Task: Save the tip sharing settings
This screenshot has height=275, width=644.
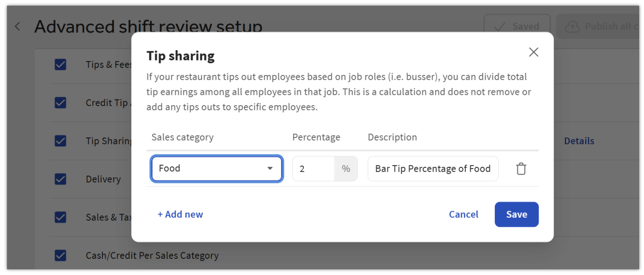Action: tap(516, 215)
